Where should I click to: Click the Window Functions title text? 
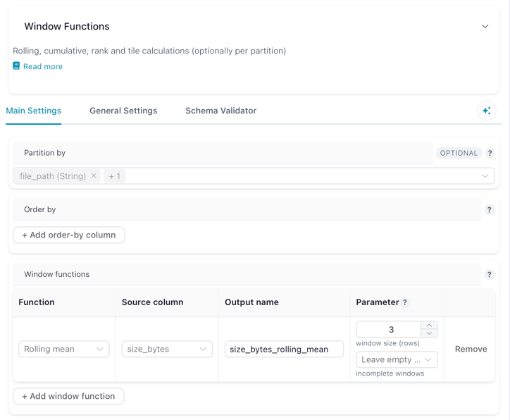click(67, 26)
